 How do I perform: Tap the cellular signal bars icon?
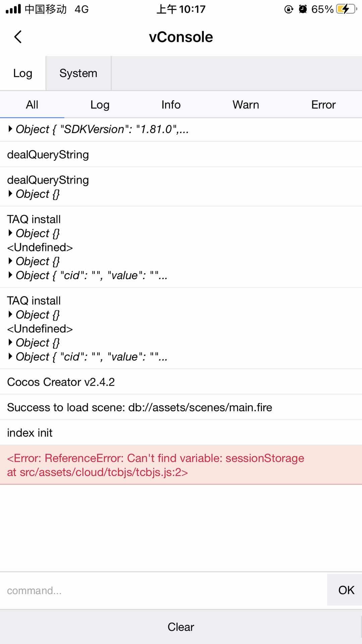pos(13,9)
